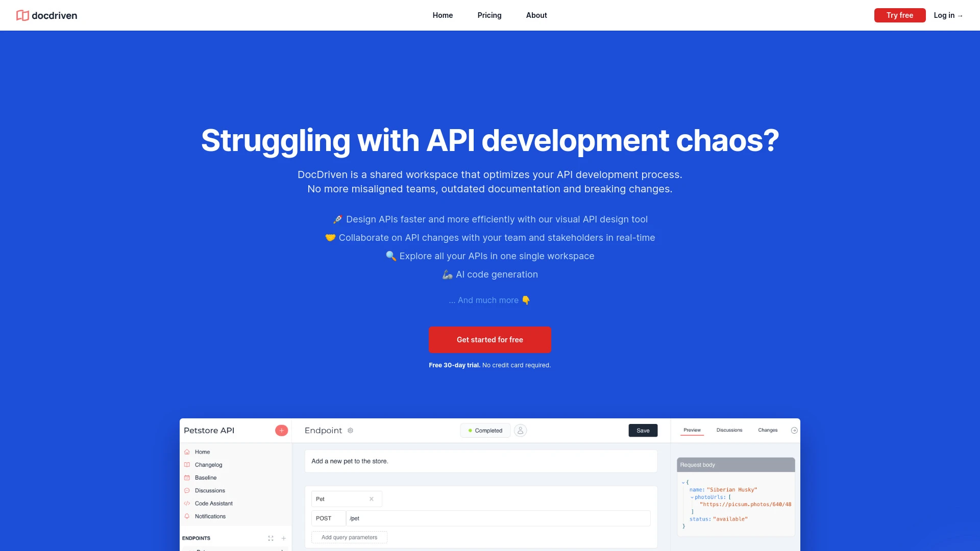Image resolution: width=980 pixels, height=551 pixels.
Task: Click the info icon next to Changes tab
Action: 794,430
